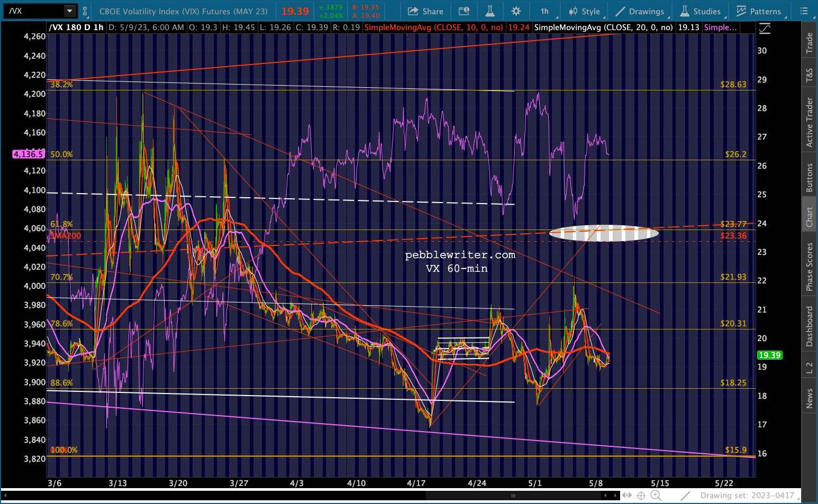Toggle the horizontal expand arrows icon
The width and height of the screenshot is (818, 504).
coord(626,496)
